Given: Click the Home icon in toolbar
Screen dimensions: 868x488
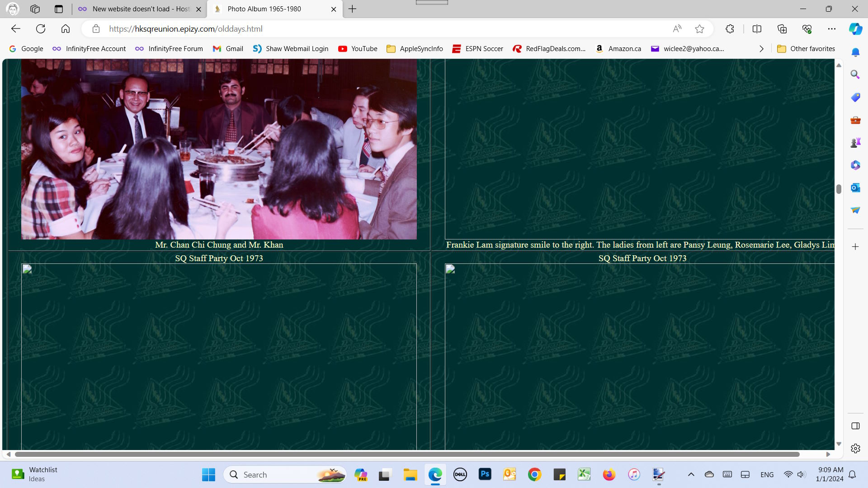Looking at the screenshot, I should click(66, 29).
